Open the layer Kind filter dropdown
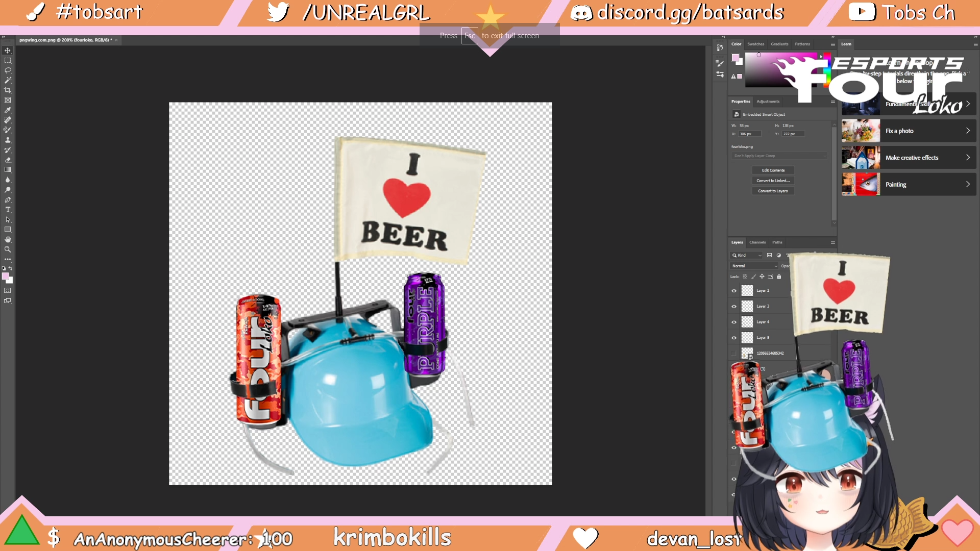This screenshot has height=551, width=980. click(747, 255)
